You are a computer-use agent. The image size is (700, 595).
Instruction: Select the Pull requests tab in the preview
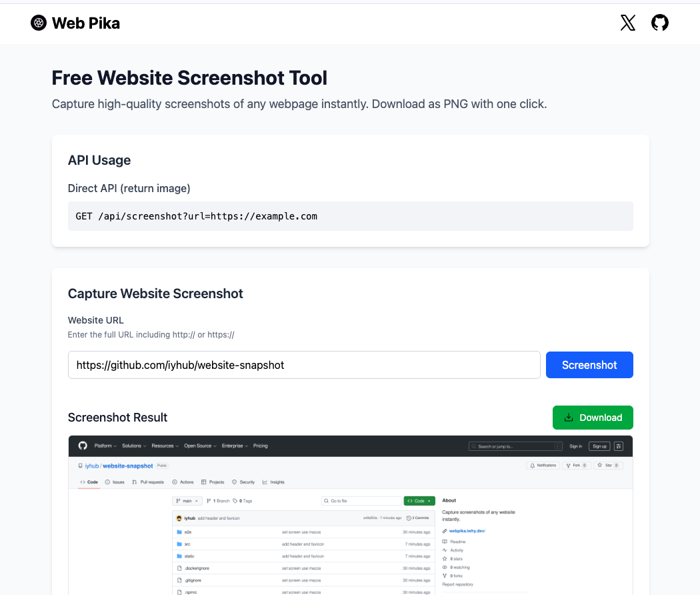point(148,482)
